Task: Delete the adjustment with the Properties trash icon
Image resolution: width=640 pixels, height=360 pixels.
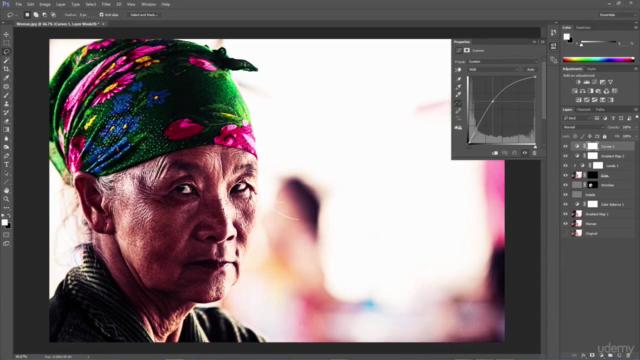Action: [x=534, y=153]
